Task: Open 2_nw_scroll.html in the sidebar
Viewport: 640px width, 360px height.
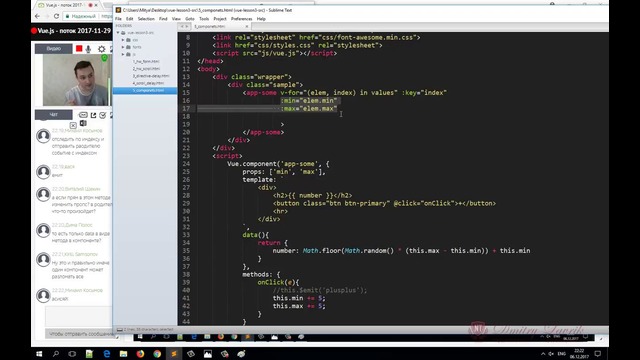Action: (146, 69)
